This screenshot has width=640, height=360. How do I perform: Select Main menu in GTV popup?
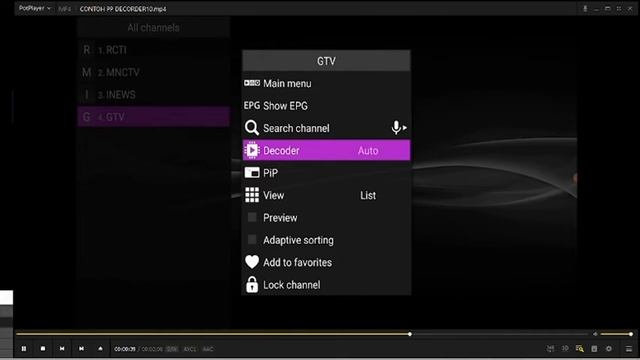pyautogui.click(x=326, y=83)
